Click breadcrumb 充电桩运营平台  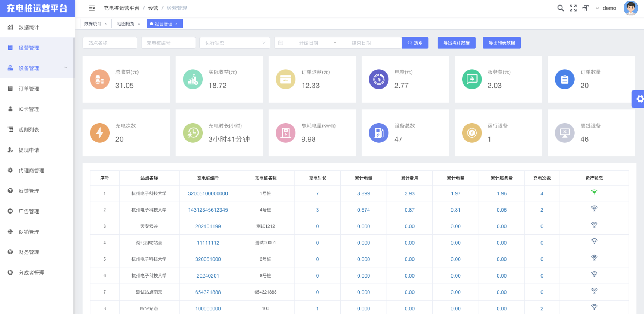click(x=121, y=8)
